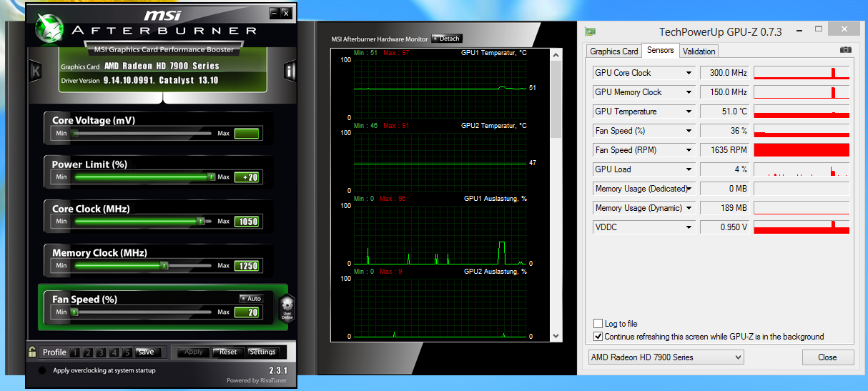This screenshot has height=391, width=868.
Task: Switch to the Graphics Card tab
Action: 613,51
